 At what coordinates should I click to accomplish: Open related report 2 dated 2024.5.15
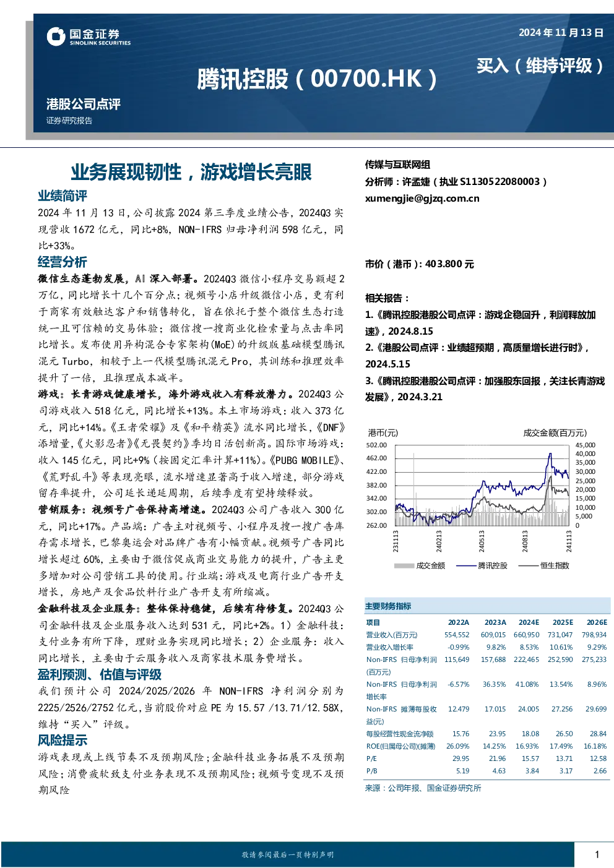point(477,356)
